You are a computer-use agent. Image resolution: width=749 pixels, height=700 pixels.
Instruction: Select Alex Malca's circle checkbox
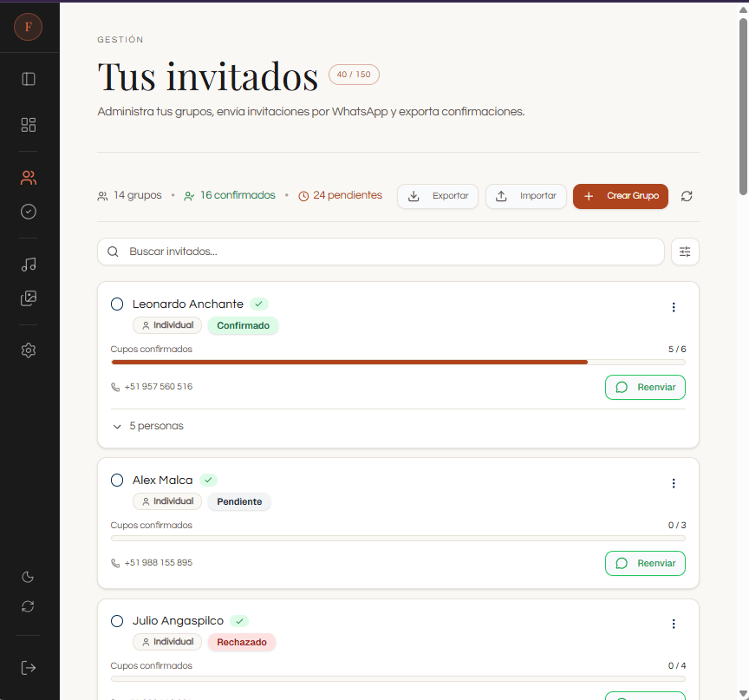pos(117,481)
